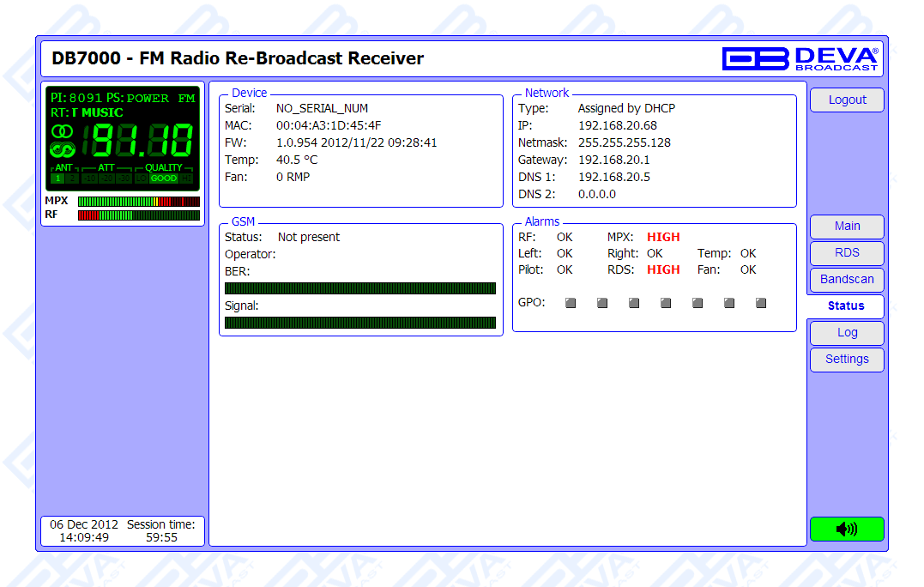Click the Logout button

847,100
